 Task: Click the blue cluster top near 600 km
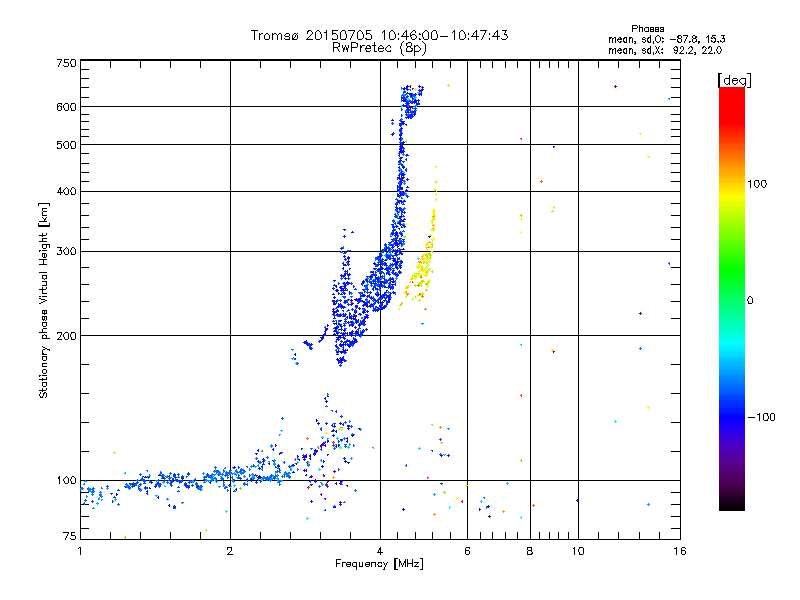tap(411, 101)
